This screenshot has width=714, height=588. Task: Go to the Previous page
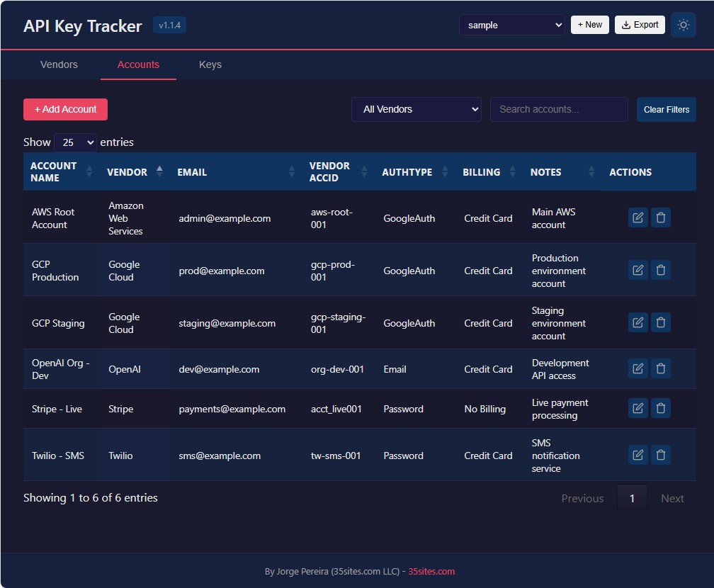[582, 498]
